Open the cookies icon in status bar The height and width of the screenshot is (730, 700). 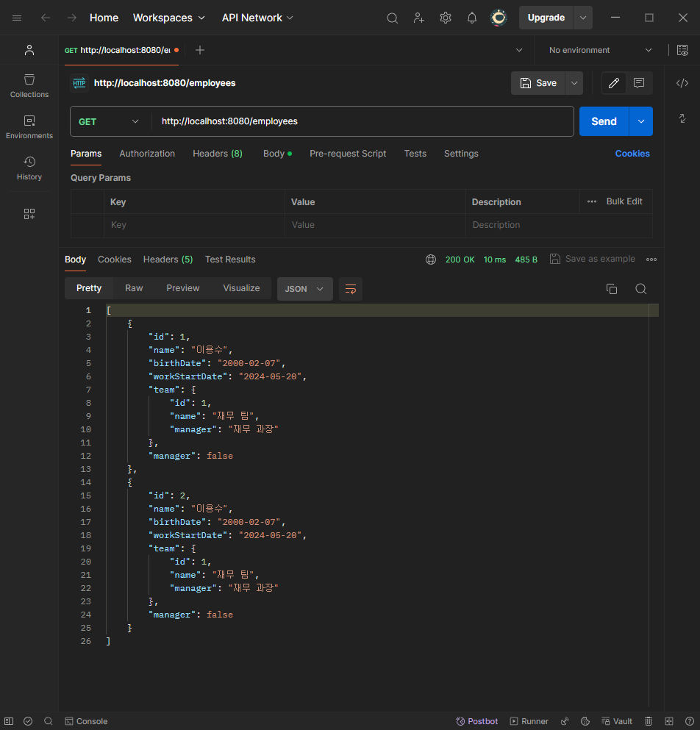coord(585,721)
